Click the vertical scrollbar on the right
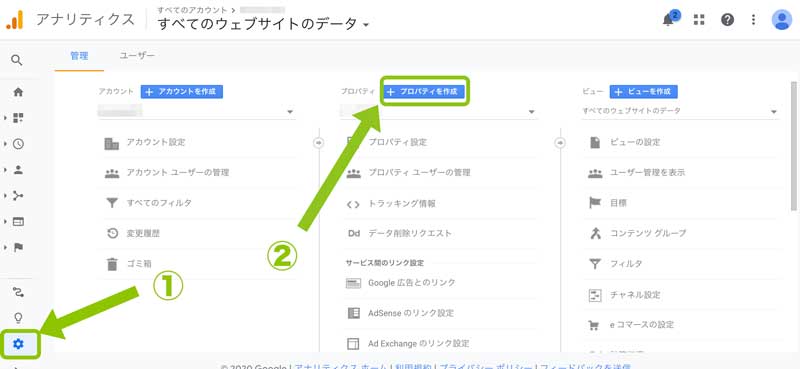The image size is (800, 369). pos(793,145)
